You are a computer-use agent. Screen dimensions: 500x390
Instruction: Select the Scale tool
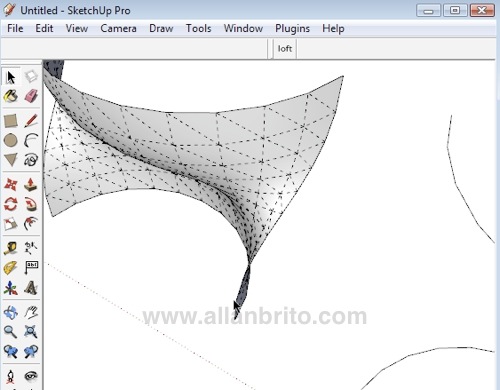11,224
